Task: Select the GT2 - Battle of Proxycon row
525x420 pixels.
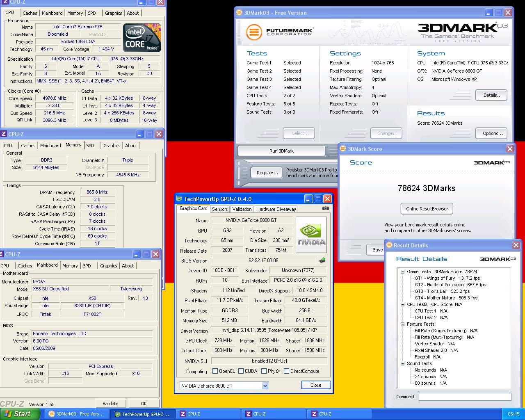Action: pos(450,285)
